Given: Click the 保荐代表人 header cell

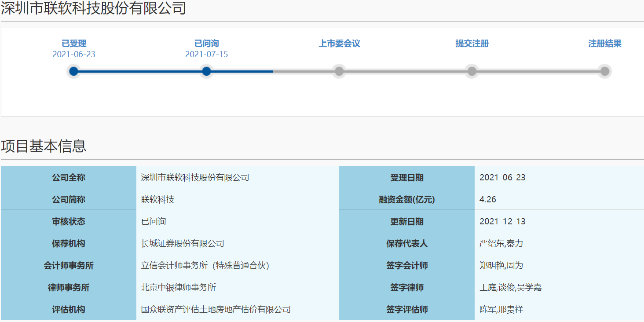Looking at the screenshot, I should pyautogui.click(x=407, y=243).
